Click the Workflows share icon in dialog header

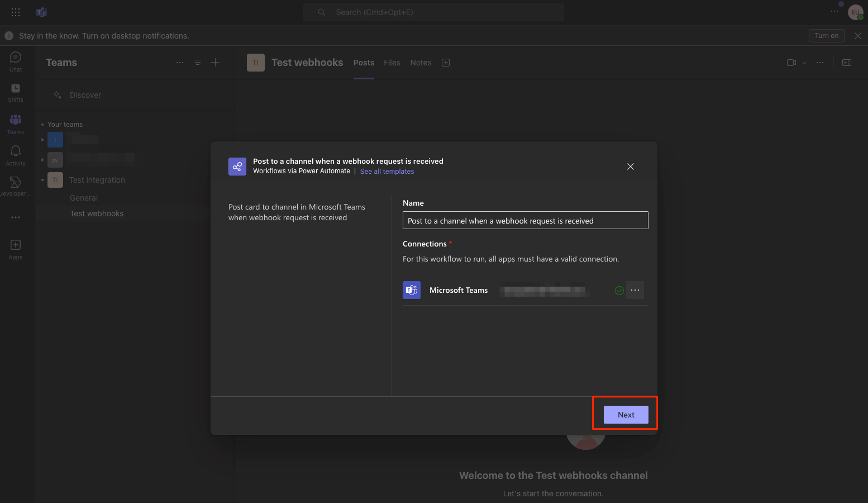(x=237, y=167)
